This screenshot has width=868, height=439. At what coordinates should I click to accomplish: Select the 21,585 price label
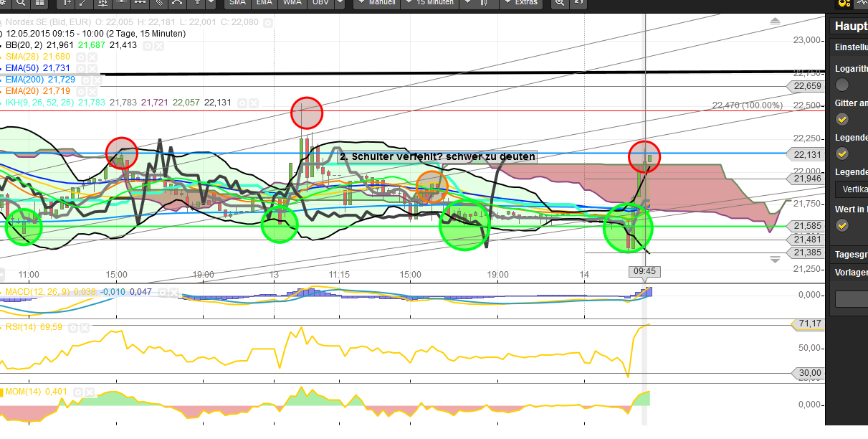coord(805,226)
